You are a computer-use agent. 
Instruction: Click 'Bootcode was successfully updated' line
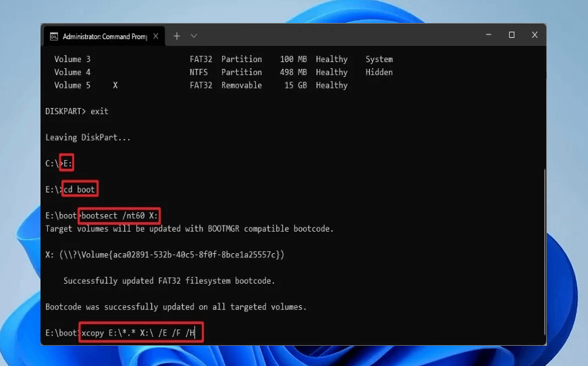(x=176, y=307)
